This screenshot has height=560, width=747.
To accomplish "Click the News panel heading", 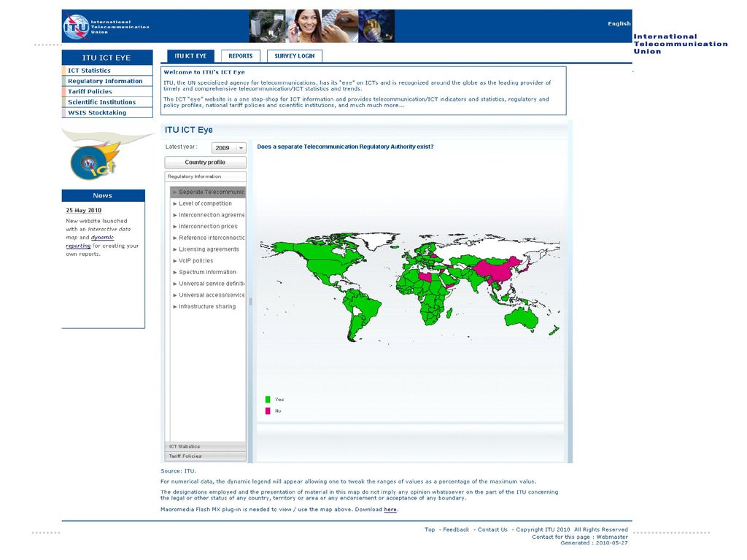I will tap(103, 195).
